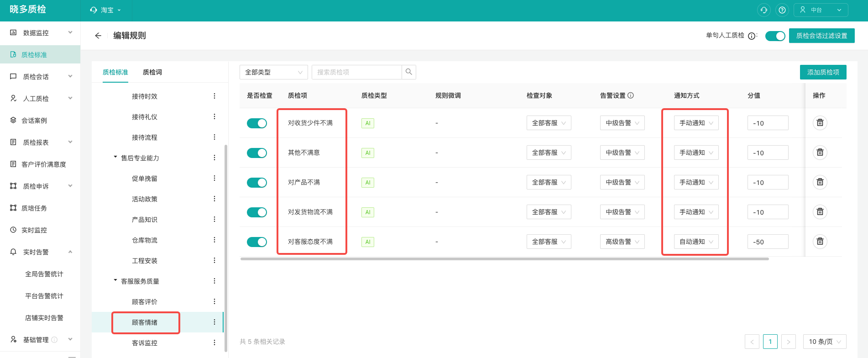The image size is (868, 358).
Task: Switch to the 质检词 tab
Action: 152,72
